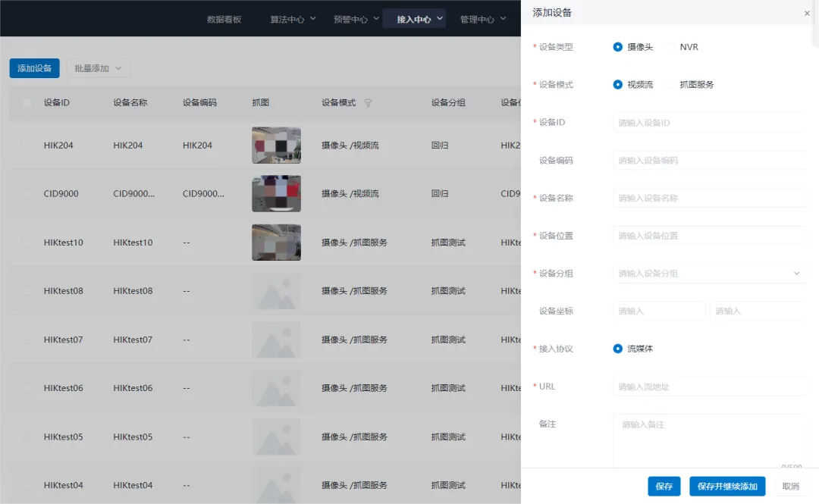The image size is (819, 504).
Task: Tick the select-all checkbox in table header
Action: [27, 103]
